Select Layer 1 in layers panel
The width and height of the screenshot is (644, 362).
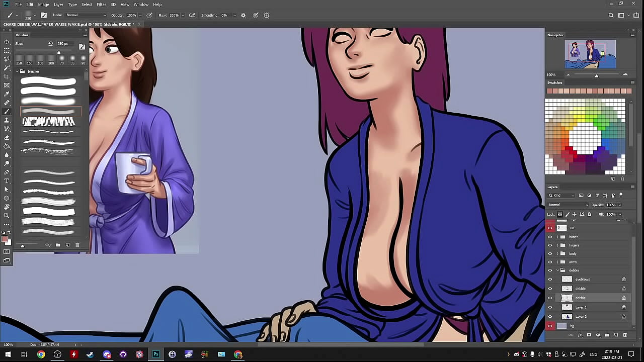click(581, 307)
